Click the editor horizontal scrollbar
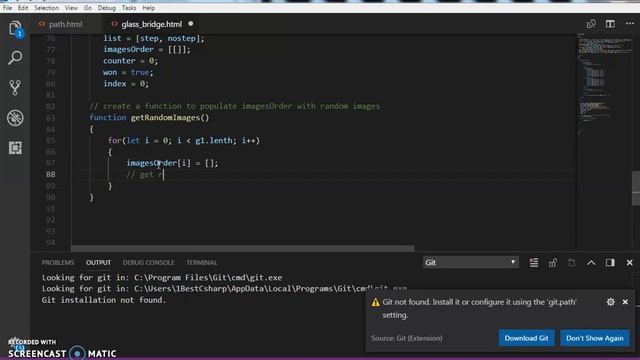The width and height of the screenshot is (640, 360). [x=243, y=248]
